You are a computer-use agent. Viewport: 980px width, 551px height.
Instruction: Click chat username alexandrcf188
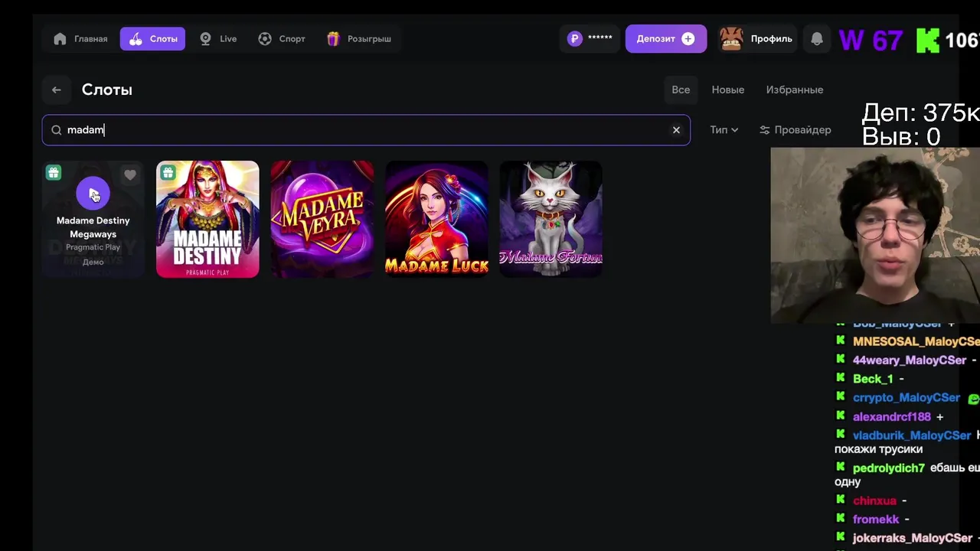tap(892, 417)
